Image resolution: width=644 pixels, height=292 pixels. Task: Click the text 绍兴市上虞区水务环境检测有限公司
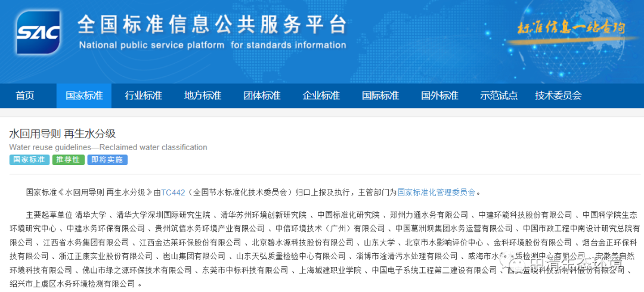72,284
